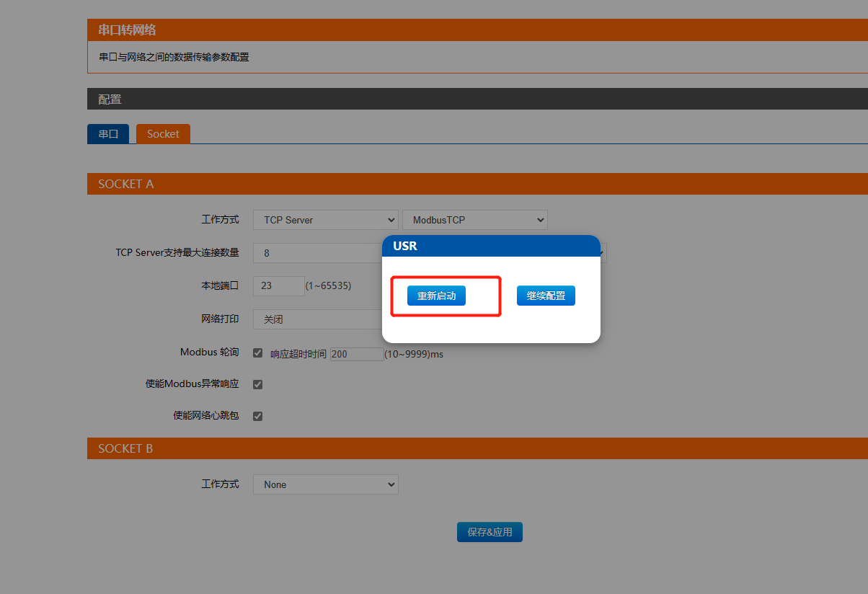The image size is (868, 594).
Task: Focus the 响应超时时间 field showing 200
Action: pos(356,354)
